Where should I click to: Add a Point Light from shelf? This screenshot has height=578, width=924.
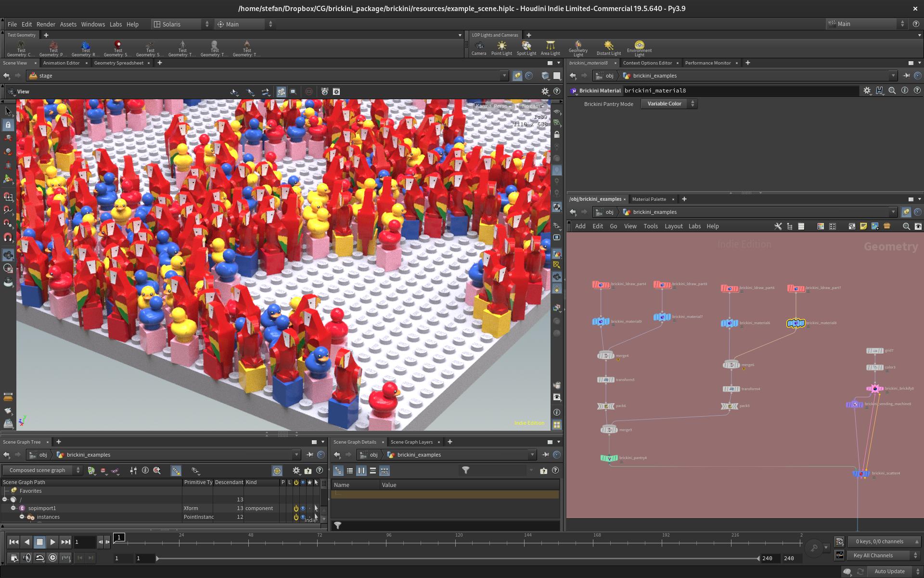click(501, 48)
